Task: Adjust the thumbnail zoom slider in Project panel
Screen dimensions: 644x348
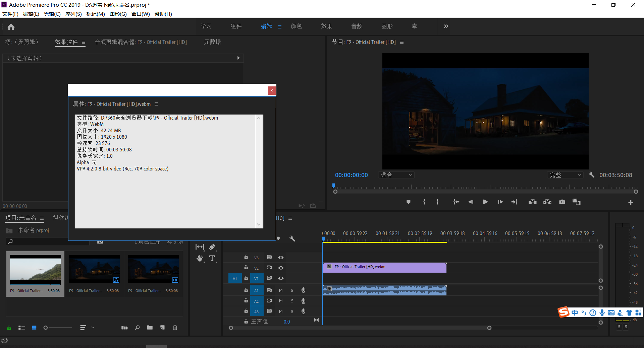Action: (x=46, y=328)
